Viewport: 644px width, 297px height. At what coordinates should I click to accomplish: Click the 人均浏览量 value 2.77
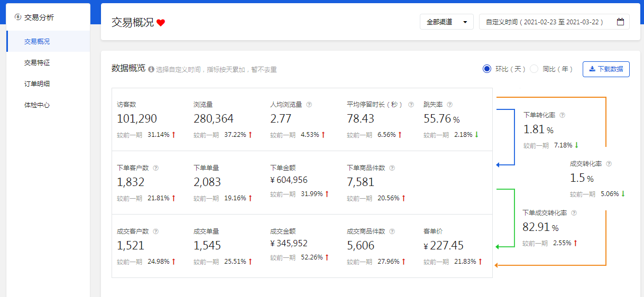[281, 119]
